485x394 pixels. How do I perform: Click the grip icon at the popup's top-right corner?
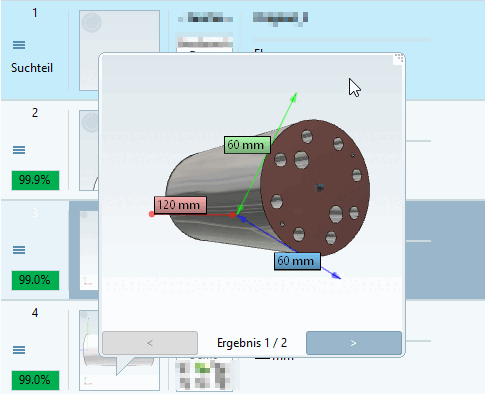399,59
